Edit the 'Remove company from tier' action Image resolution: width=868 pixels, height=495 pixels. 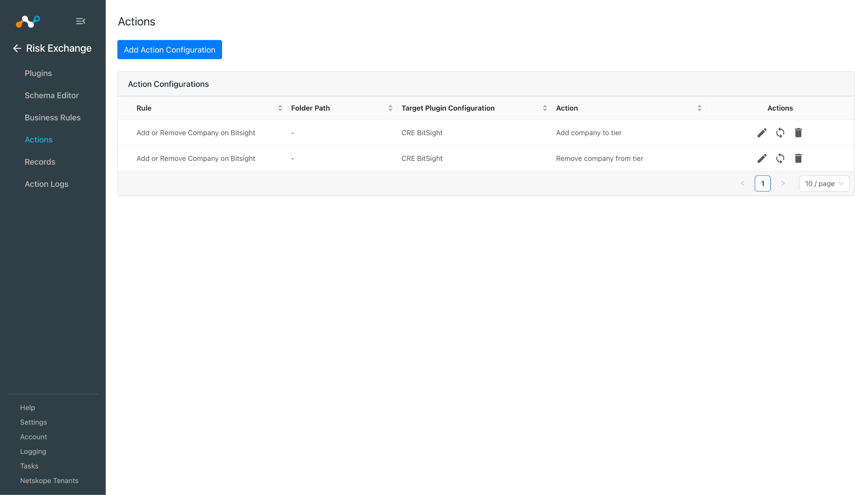pyautogui.click(x=762, y=159)
